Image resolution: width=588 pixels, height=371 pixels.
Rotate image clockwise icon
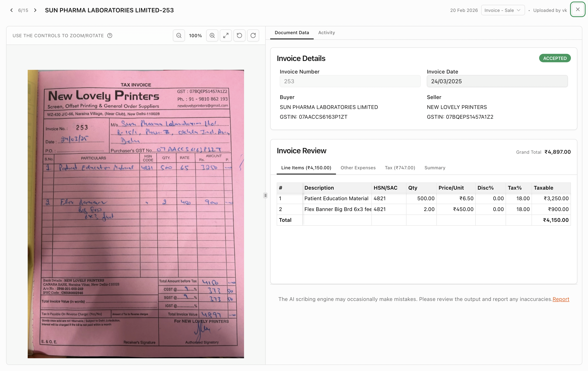point(253,35)
